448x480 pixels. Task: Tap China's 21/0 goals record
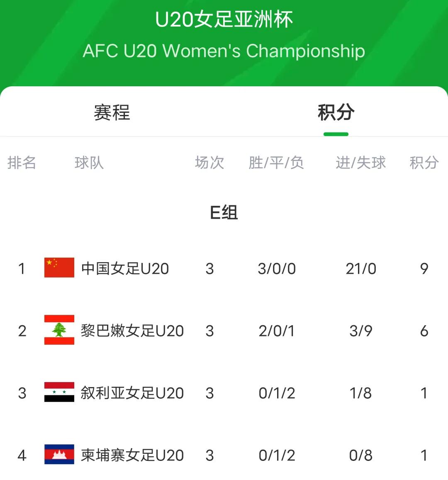pyautogui.click(x=361, y=269)
